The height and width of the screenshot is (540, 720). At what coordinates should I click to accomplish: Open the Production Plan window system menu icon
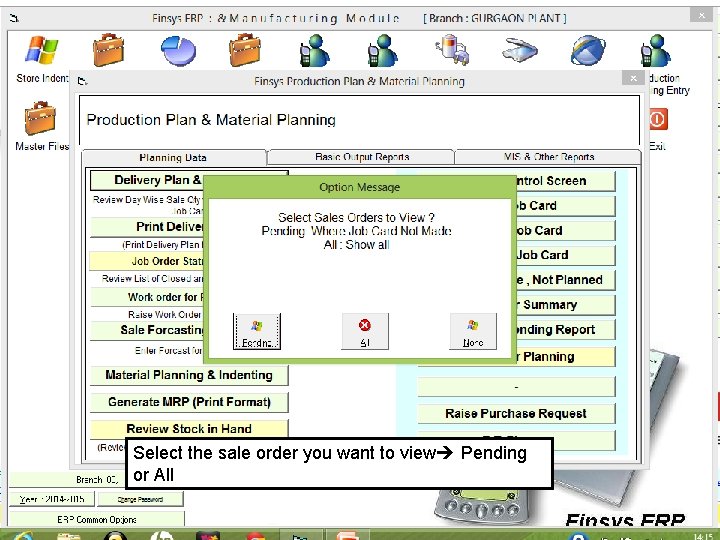tap(82, 81)
